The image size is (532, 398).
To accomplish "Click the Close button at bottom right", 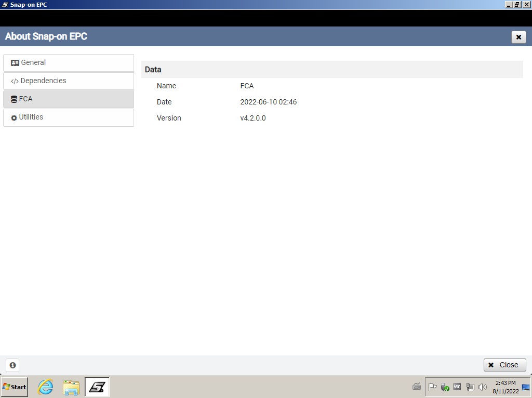I will [x=504, y=365].
